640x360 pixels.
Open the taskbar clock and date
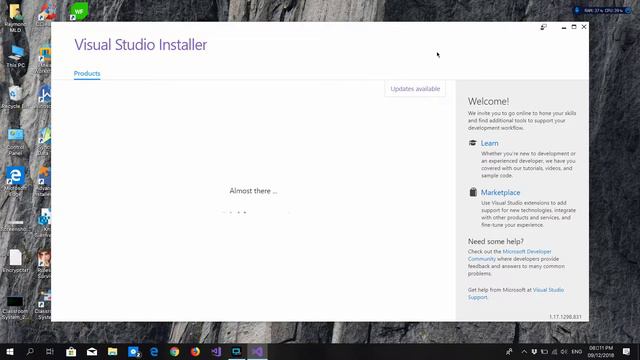point(601,351)
